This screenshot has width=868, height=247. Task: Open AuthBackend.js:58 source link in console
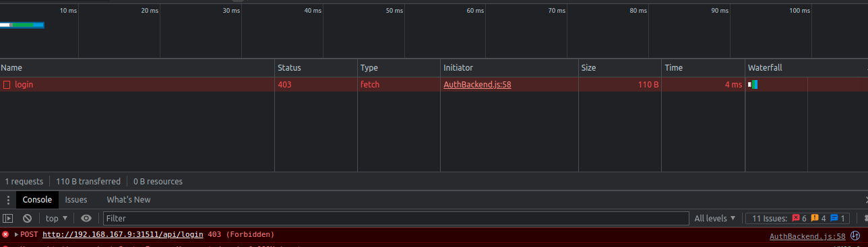(x=807, y=236)
